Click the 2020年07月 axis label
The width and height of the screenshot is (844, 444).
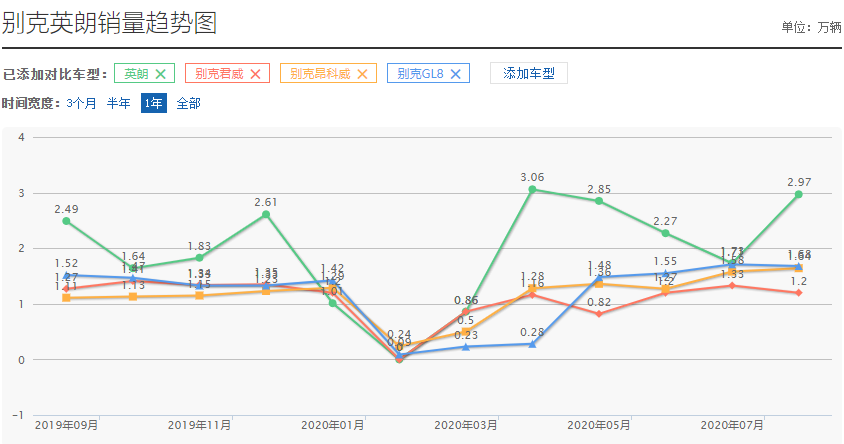pos(732,425)
